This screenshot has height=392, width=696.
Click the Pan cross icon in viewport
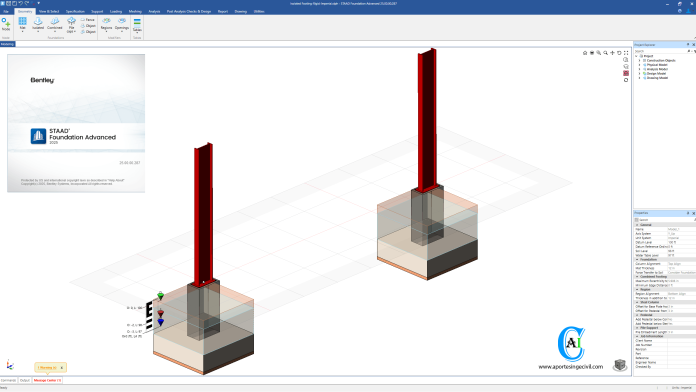(612, 53)
